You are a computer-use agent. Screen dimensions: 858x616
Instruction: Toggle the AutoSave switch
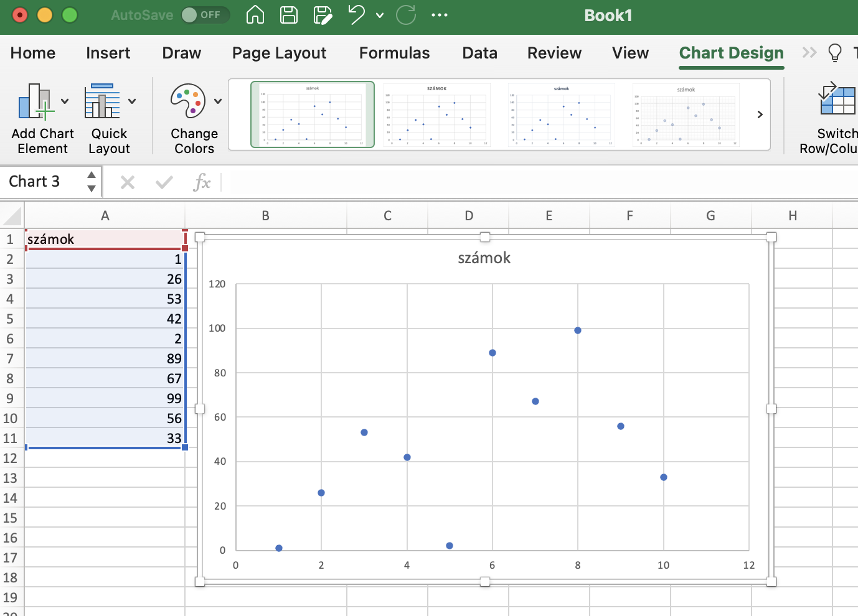[x=205, y=15]
